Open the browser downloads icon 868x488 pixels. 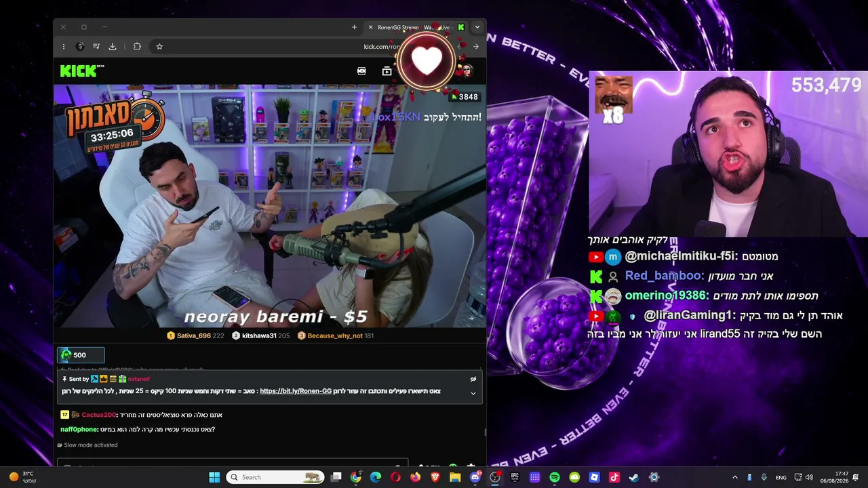coord(113,46)
